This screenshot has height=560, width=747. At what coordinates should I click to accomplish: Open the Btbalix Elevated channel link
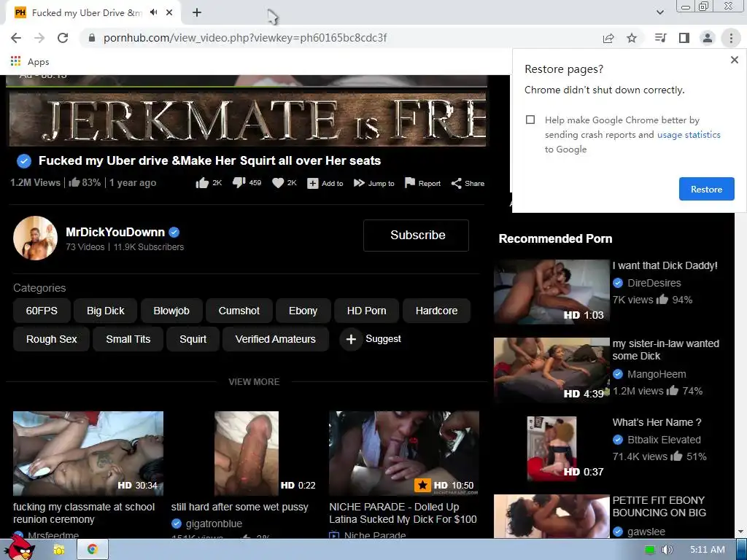(x=664, y=440)
